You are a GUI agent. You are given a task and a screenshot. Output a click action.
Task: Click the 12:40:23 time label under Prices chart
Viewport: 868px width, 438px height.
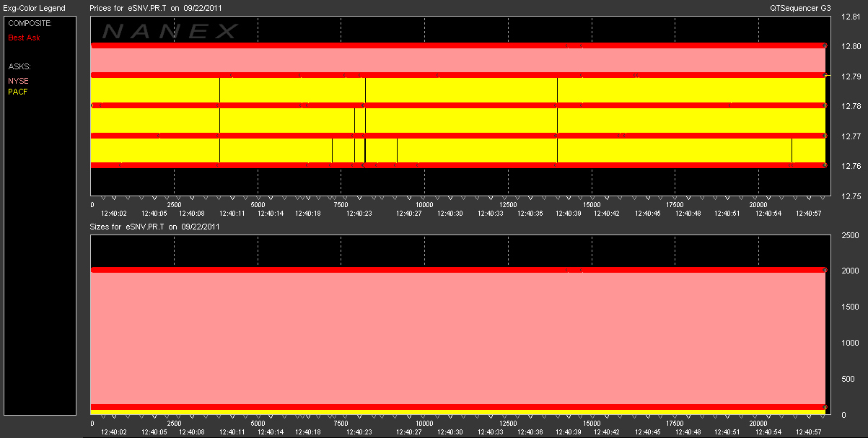coord(359,213)
